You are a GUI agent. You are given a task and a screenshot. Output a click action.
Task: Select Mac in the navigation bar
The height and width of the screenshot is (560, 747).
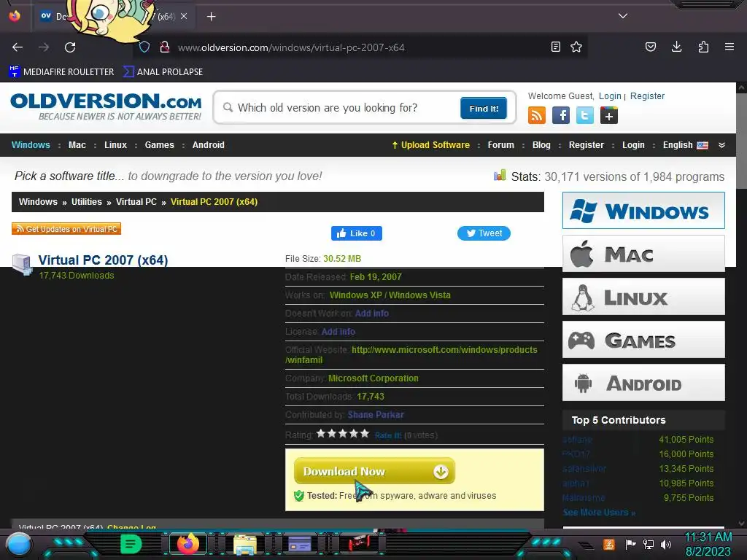click(77, 145)
